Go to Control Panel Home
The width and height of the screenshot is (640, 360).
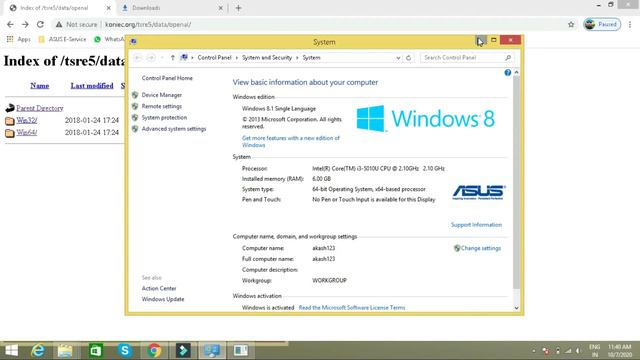(x=167, y=78)
